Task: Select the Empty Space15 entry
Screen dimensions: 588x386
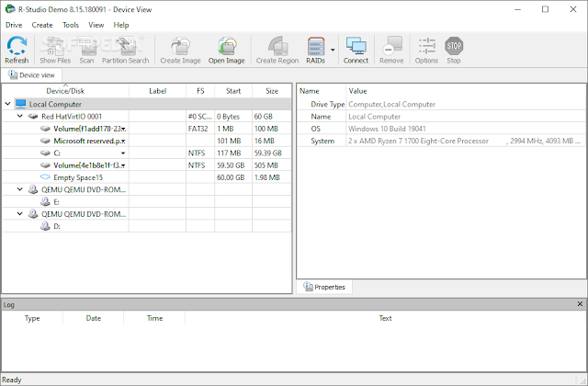Action: pyautogui.click(x=78, y=177)
